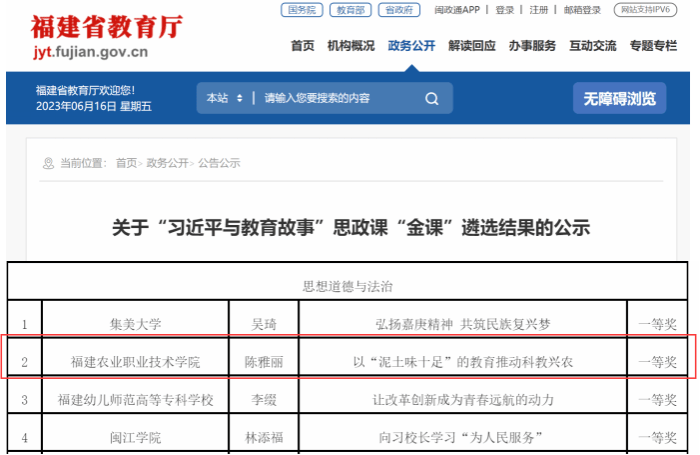This screenshot has width=700, height=455.
Task: Click the search magnifier icon
Action: click(x=432, y=98)
